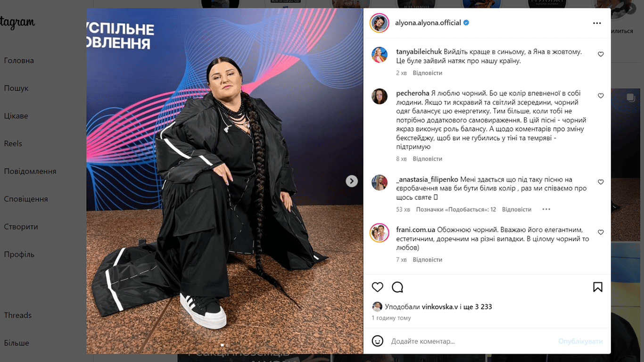Like pecheroha's comment with the heart
The width and height of the screenshot is (644, 362).
pyautogui.click(x=601, y=96)
